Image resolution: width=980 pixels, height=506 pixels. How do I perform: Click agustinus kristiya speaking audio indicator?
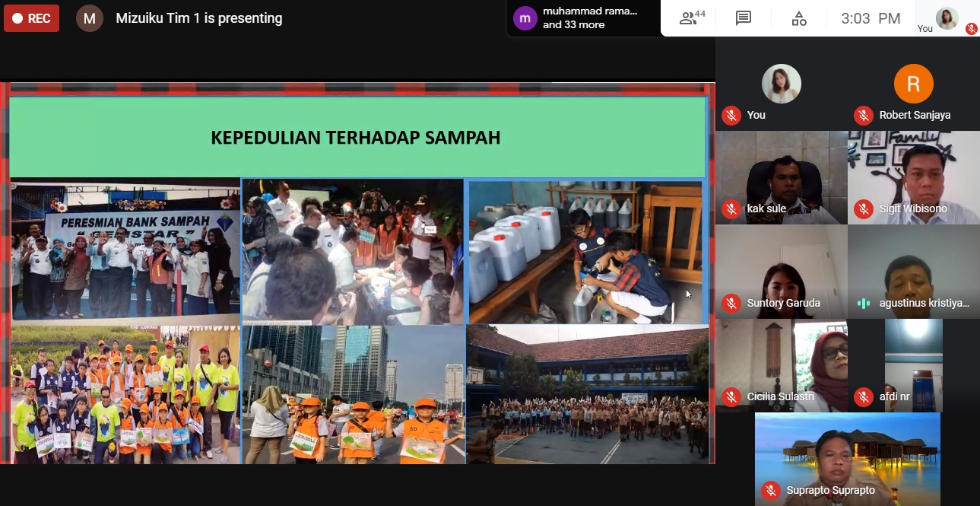pos(863,303)
